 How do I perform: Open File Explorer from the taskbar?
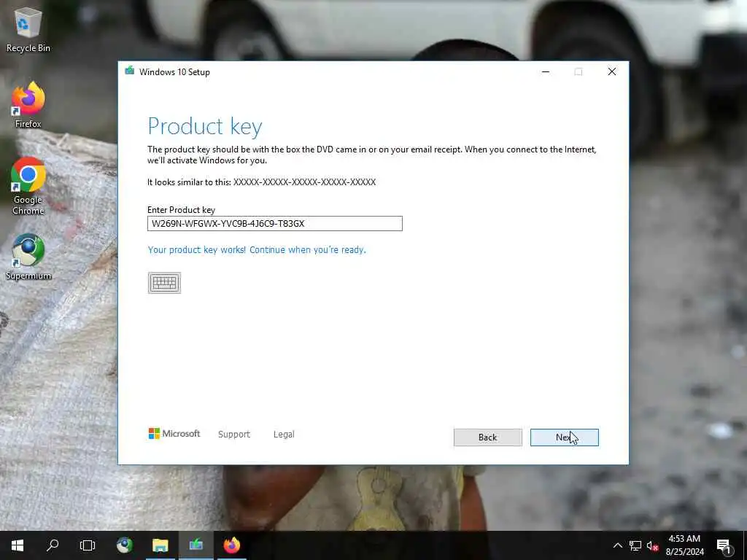[x=160, y=545]
